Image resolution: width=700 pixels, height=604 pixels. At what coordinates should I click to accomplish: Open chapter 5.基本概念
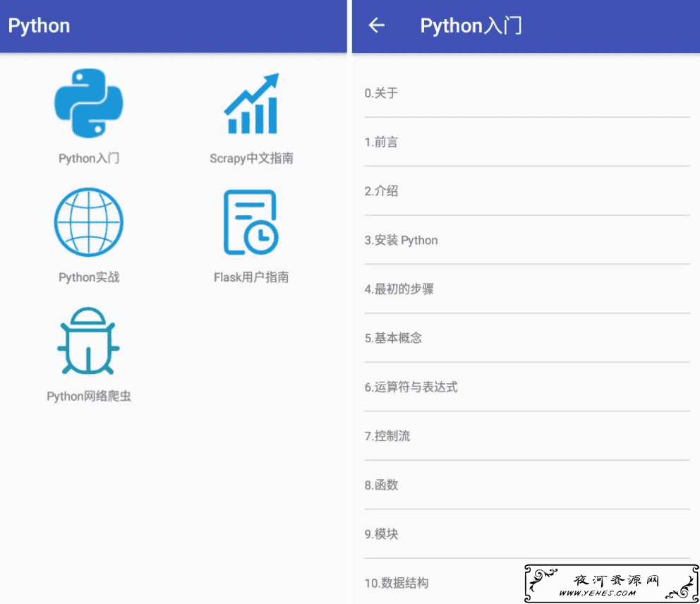pyautogui.click(x=527, y=338)
